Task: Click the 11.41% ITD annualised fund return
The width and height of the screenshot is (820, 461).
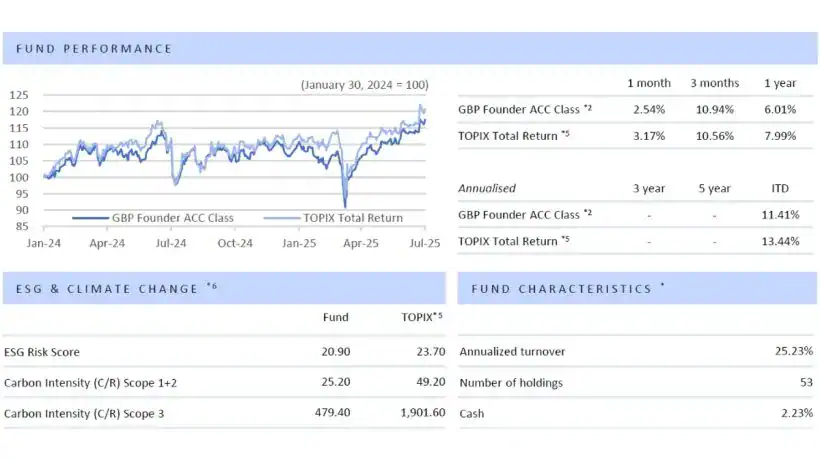Action: tap(780, 214)
